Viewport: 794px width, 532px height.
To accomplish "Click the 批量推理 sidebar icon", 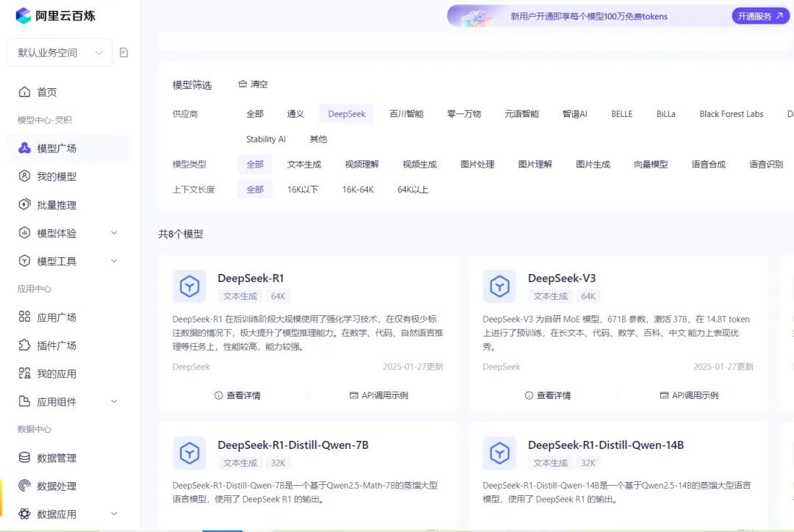I will point(24,204).
